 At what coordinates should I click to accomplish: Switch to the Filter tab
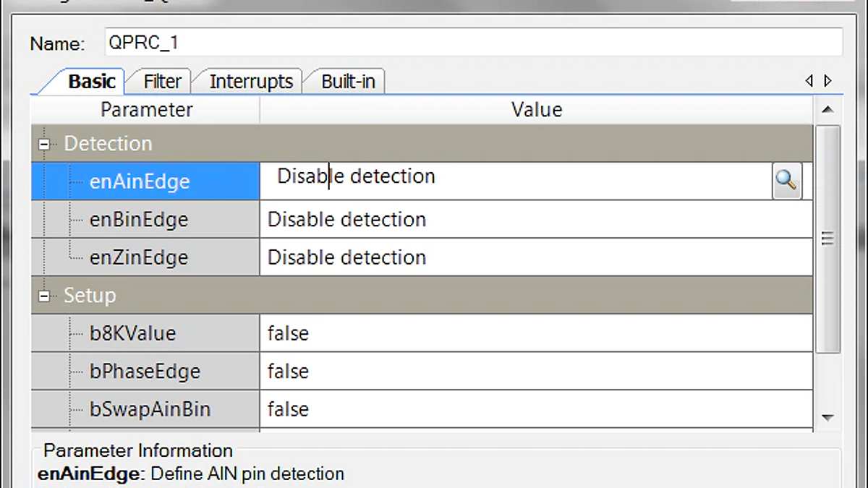point(161,82)
